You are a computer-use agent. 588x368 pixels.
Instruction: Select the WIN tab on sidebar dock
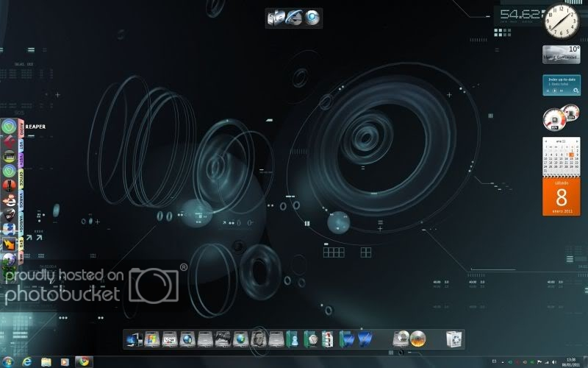tap(21, 258)
